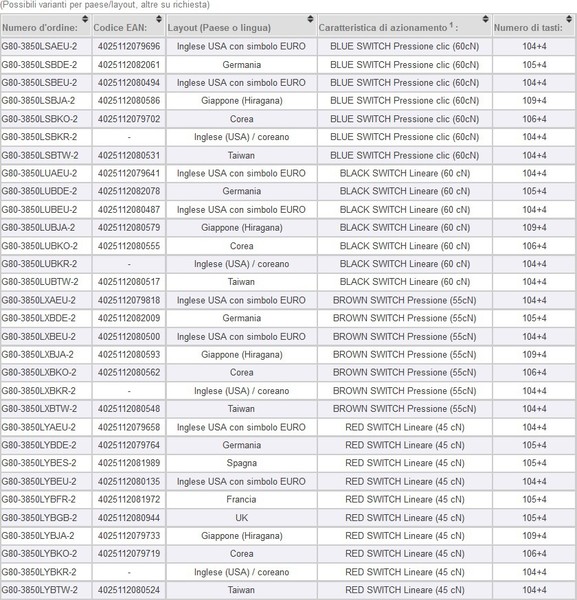Click EAN code 4025112079696
Image resolution: width=577 pixels, height=600 pixels.
tap(129, 46)
